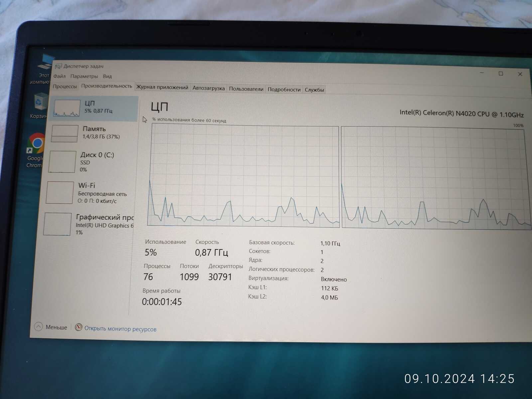The width and height of the screenshot is (532, 399).
Task: Click the Логических процессоров label
Action: 281,269
